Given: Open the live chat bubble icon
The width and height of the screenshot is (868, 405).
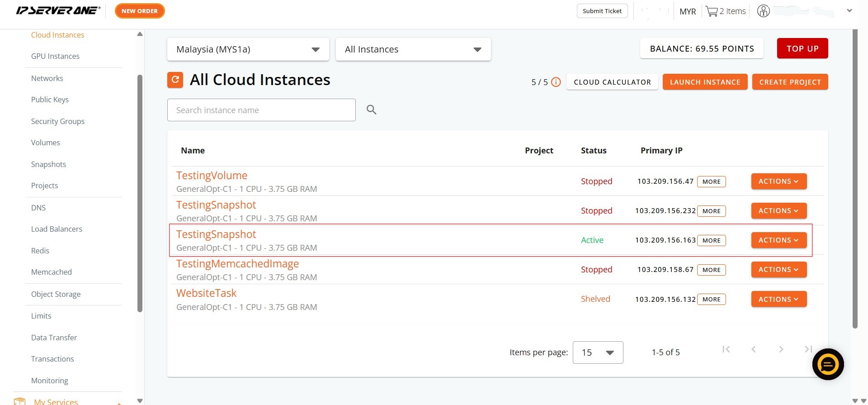Looking at the screenshot, I should point(827,364).
